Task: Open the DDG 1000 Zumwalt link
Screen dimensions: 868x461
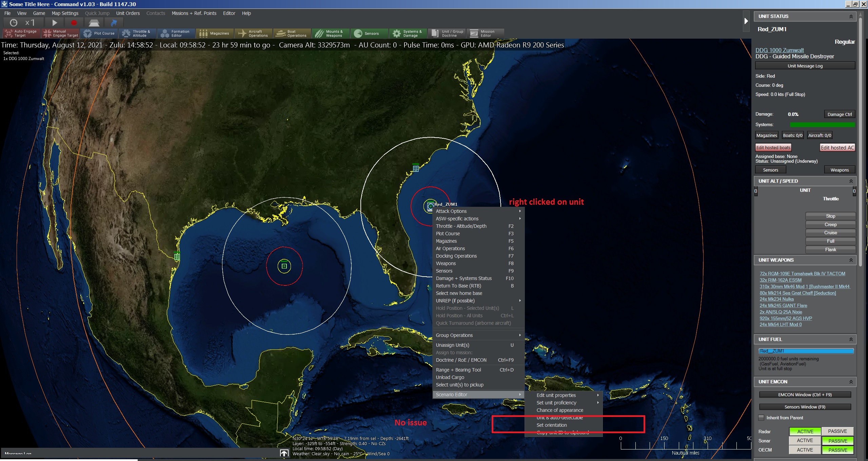Action: pyautogui.click(x=779, y=50)
